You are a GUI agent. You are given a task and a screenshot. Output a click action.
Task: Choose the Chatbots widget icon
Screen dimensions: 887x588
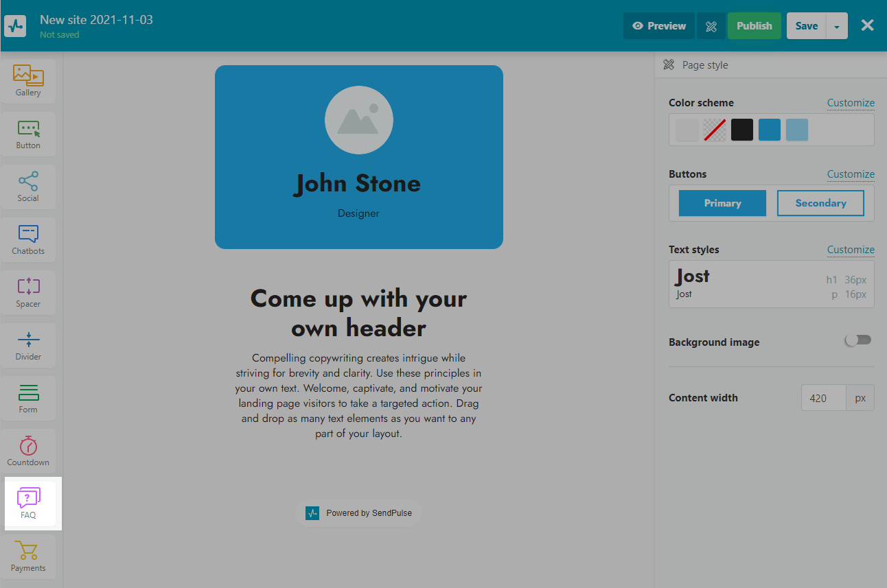coord(28,239)
